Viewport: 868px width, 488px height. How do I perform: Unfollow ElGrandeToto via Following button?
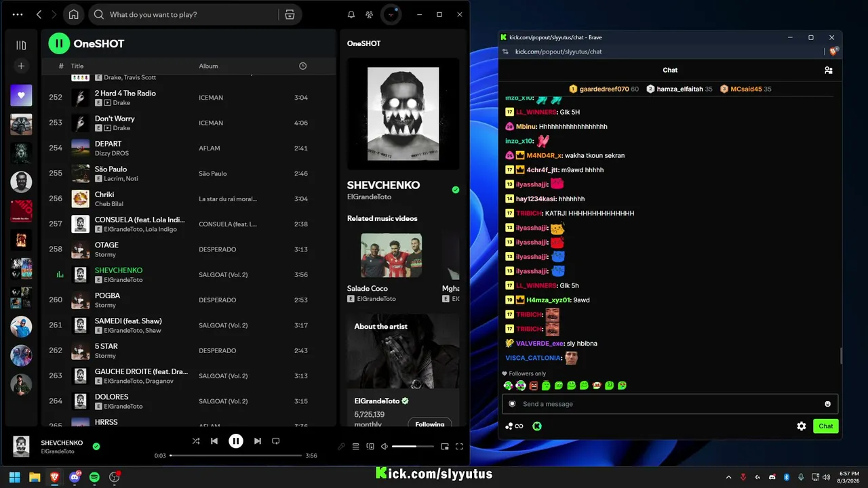click(429, 423)
